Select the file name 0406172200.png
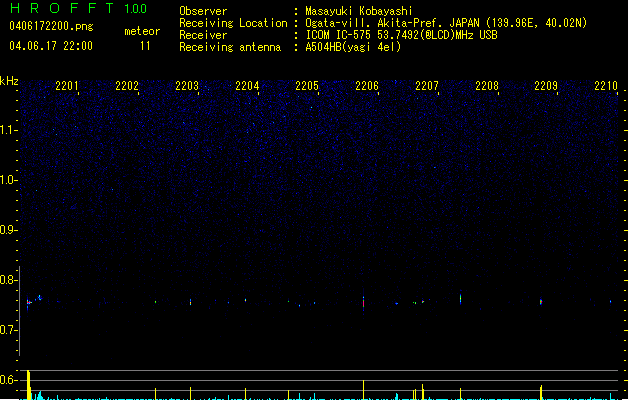Viewport: 629px width, 400px height. pos(51,26)
